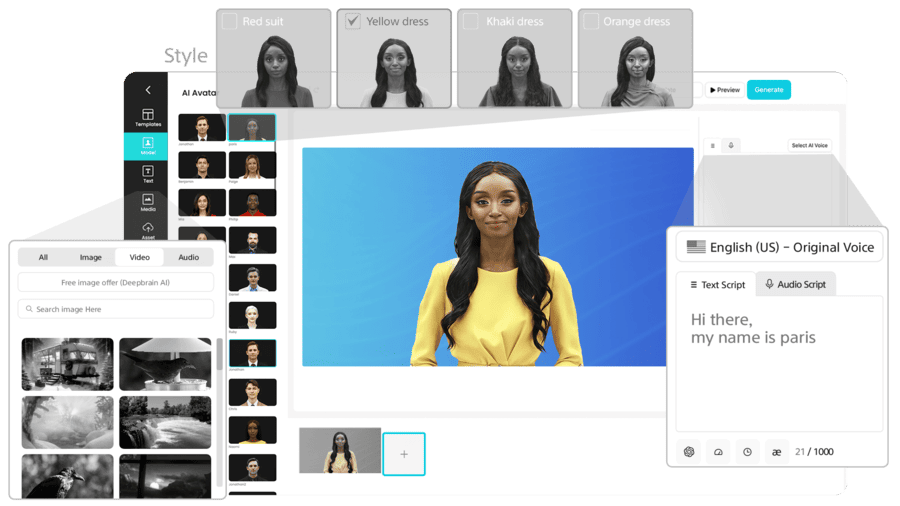900x506 pixels.
Task: Click the Preview button
Action: pyautogui.click(x=725, y=90)
